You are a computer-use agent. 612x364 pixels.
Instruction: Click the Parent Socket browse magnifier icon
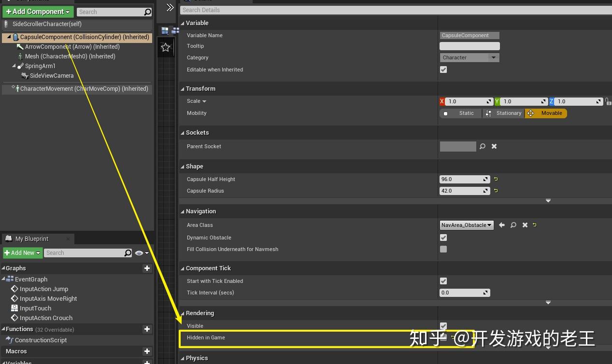482,146
